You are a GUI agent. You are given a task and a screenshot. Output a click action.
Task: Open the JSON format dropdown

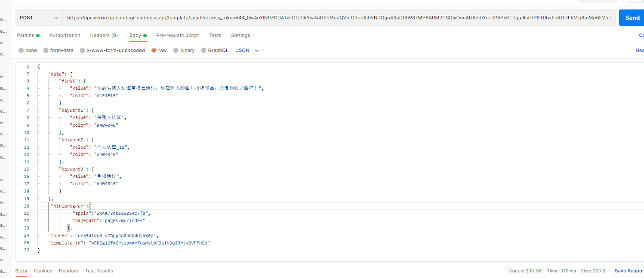pos(247,50)
